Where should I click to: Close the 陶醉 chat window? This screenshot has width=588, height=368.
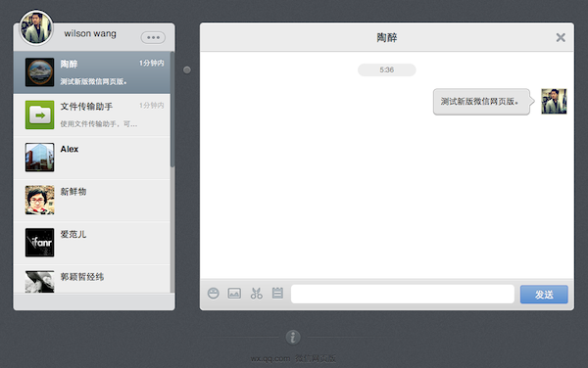coord(561,37)
